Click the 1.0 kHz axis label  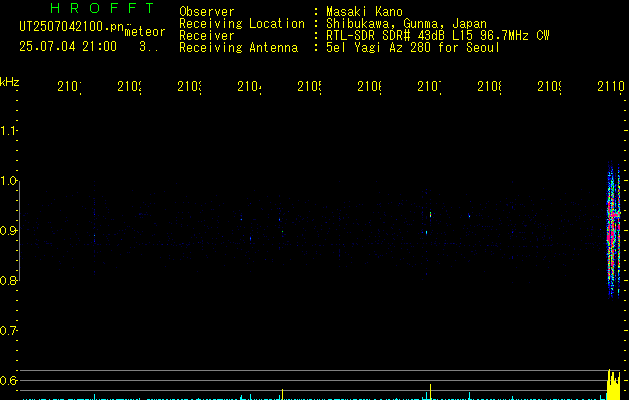(x=8, y=181)
